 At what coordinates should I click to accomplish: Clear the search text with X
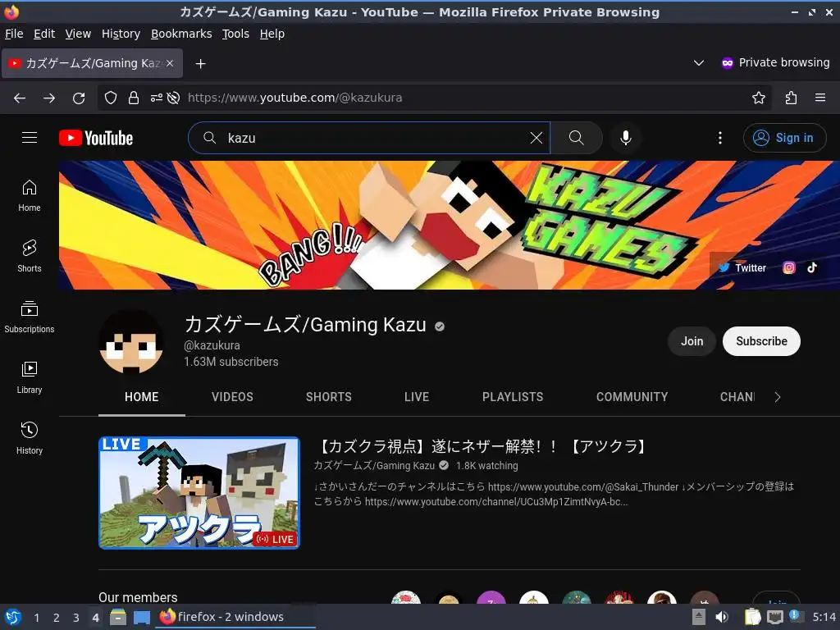(536, 138)
